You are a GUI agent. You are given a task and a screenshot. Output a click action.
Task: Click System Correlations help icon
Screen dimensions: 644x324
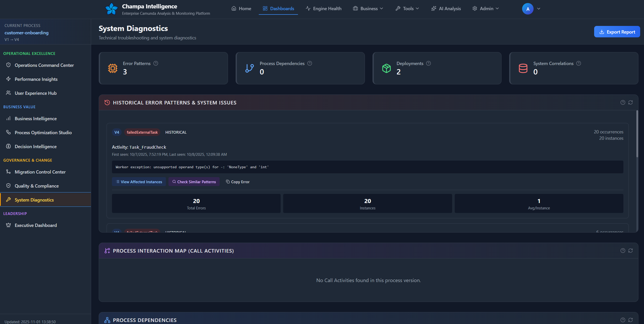579,63
